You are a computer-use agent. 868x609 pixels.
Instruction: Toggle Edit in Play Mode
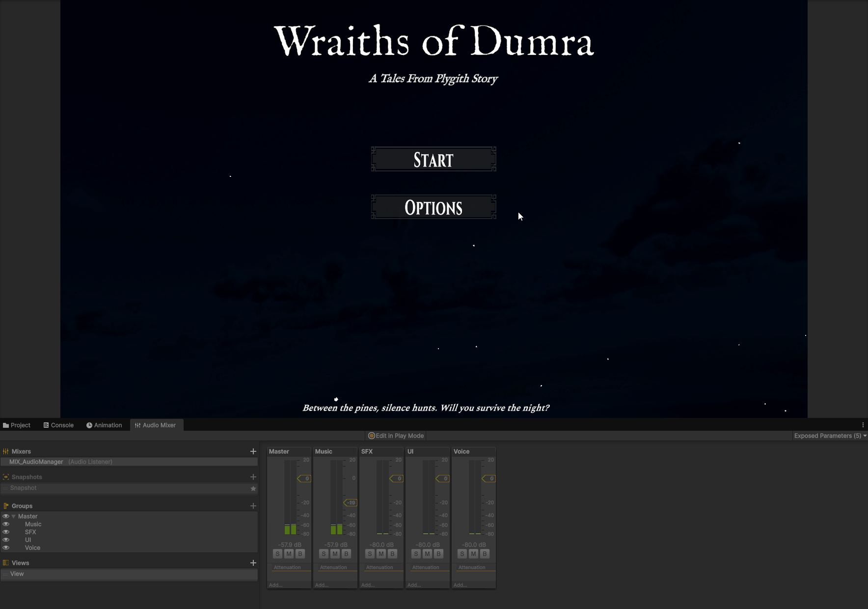[x=396, y=436]
